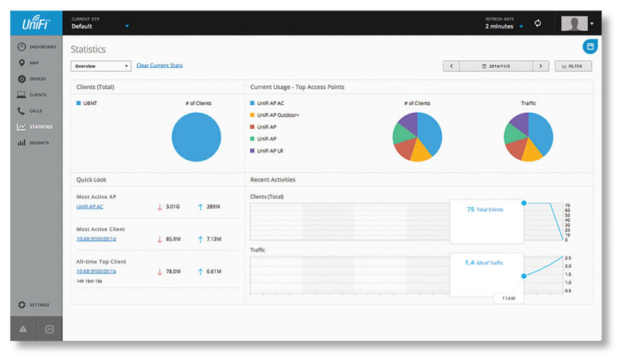The image size is (619, 364).
Task: Click the refresh now icon
Action: [538, 23]
